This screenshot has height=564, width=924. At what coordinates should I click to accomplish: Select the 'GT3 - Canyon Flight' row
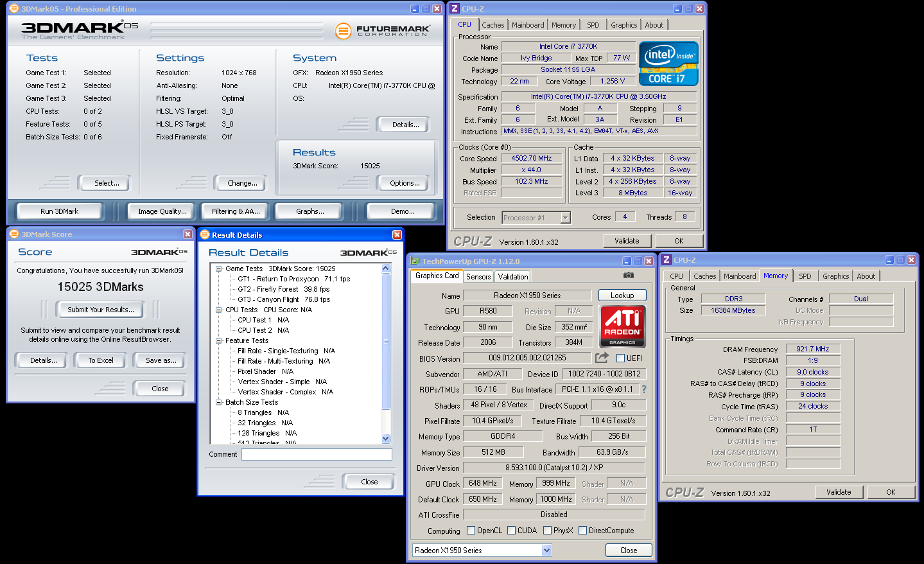pyautogui.click(x=284, y=299)
